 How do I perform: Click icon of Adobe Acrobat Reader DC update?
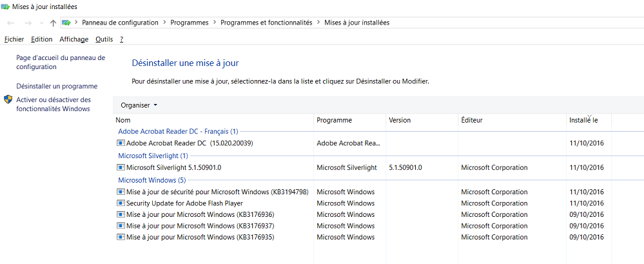pyautogui.click(x=121, y=143)
